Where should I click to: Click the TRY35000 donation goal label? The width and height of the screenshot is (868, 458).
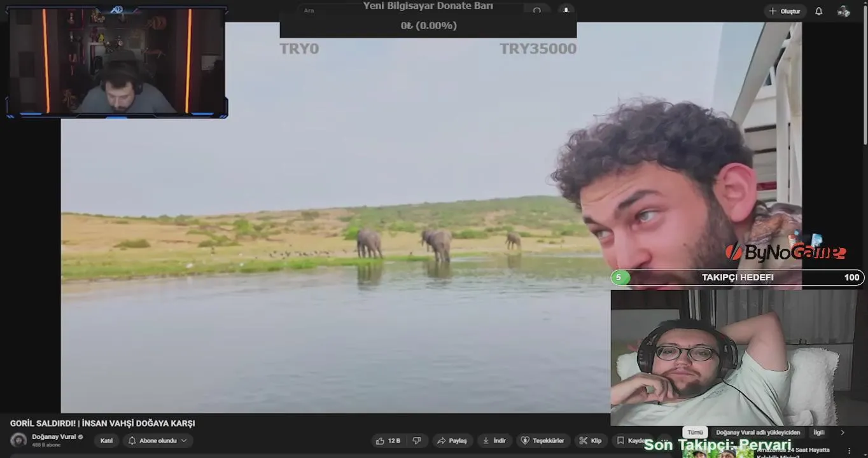coord(538,49)
